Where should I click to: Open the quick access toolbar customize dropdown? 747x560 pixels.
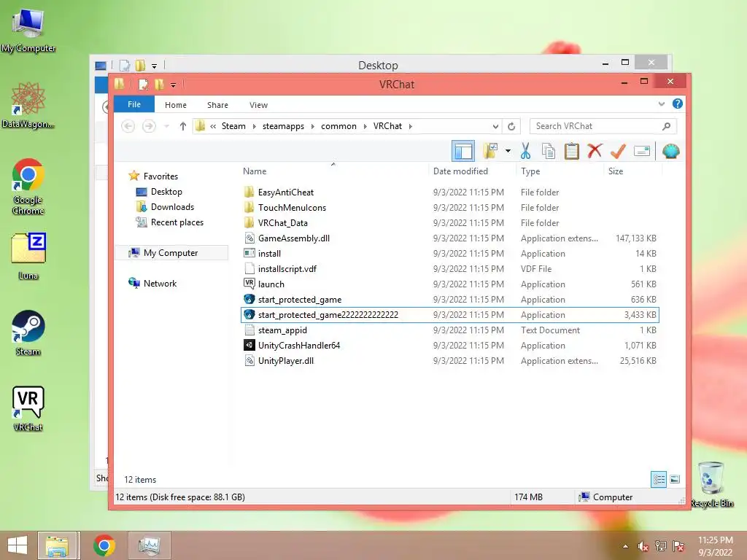coord(173,85)
